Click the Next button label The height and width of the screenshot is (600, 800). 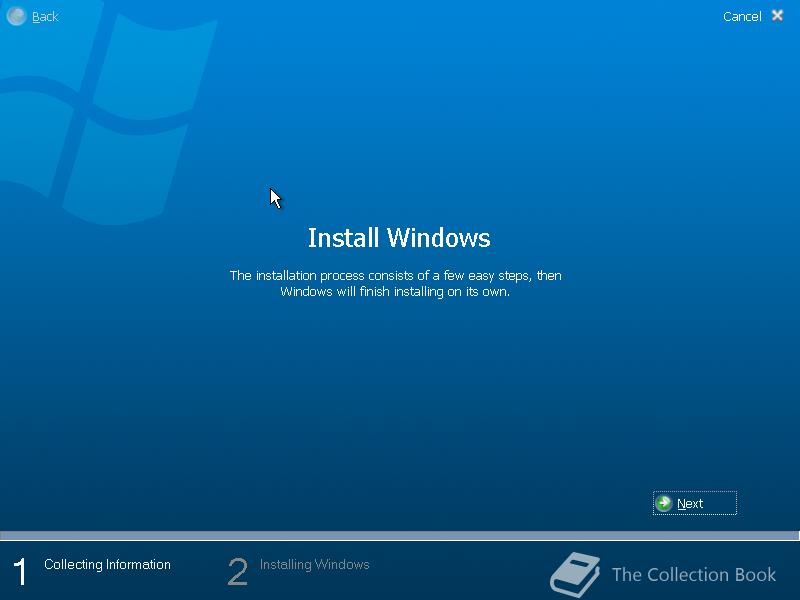click(690, 504)
